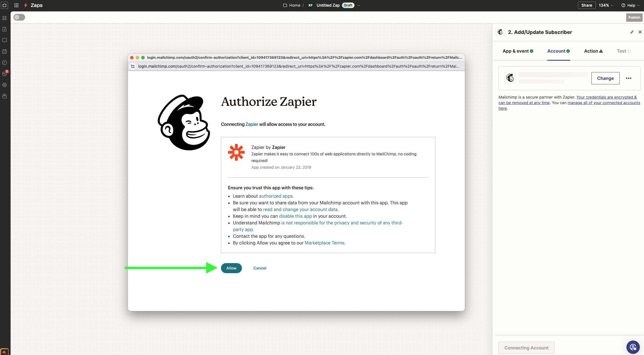Screen dimensions: 644x355
Task: Open the Zap file details sidebar icon
Action: [4, 29]
